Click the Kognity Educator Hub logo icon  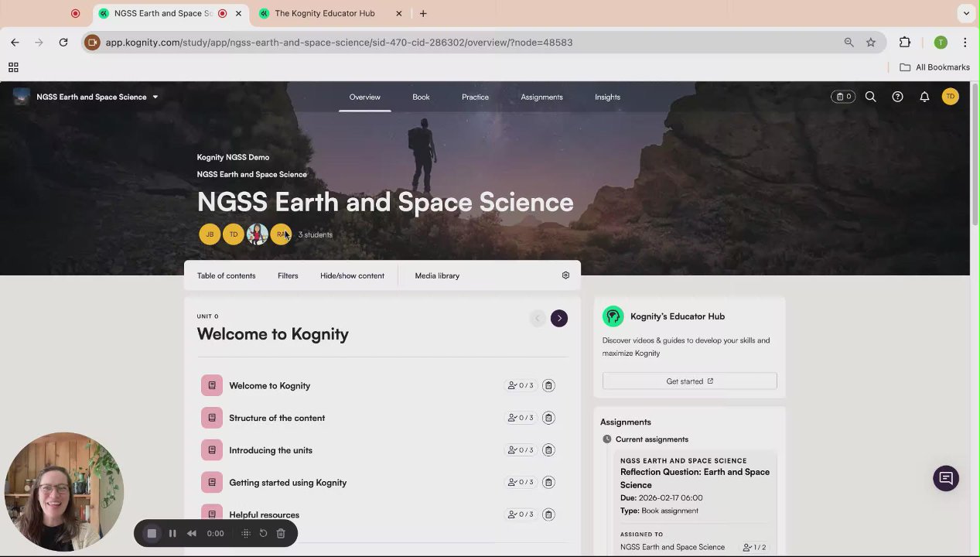[x=613, y=316]
